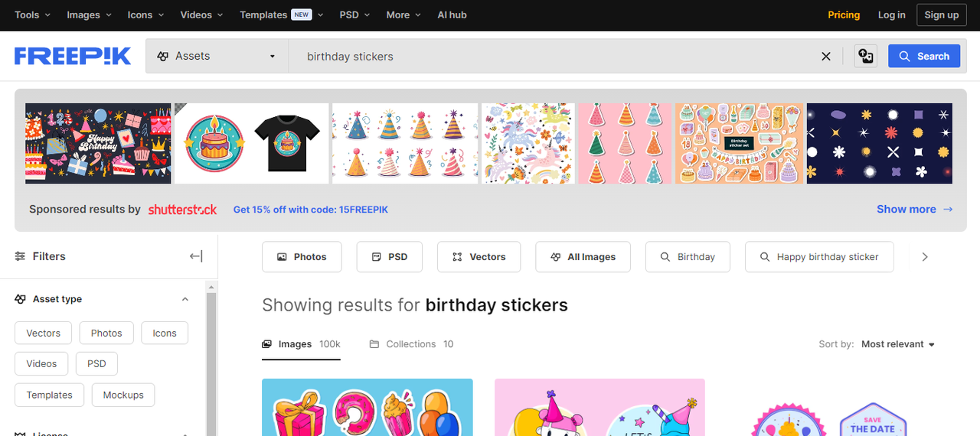The image size is (980, 436).
Task: Click the Sign up button
Action: pos(942,15)
